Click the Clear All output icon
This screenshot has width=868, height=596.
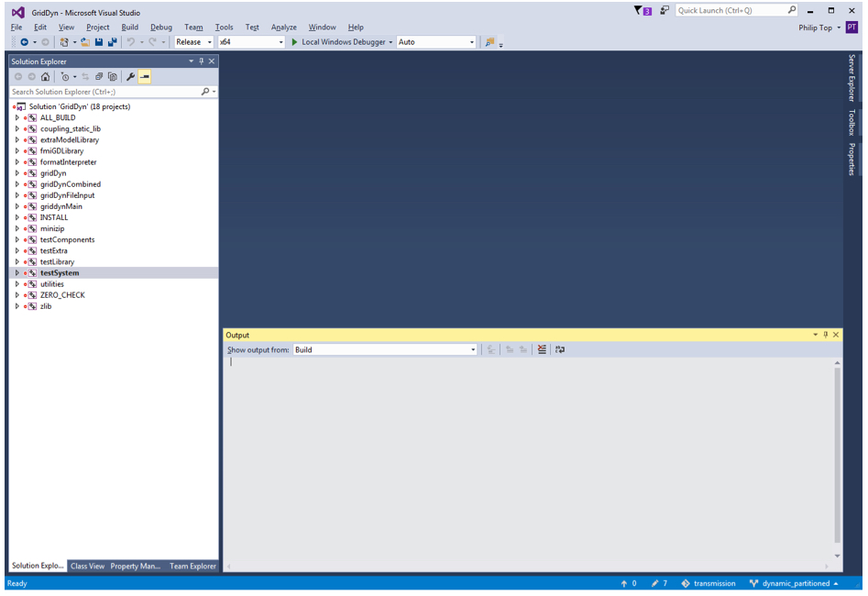coord(542,349)
